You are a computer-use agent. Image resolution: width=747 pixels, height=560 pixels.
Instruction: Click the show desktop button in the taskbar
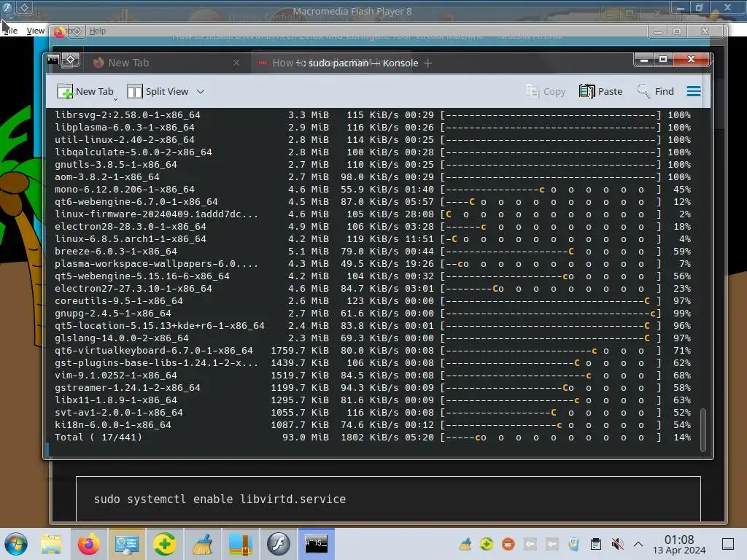pyautogui.click(x=728, y=544)
